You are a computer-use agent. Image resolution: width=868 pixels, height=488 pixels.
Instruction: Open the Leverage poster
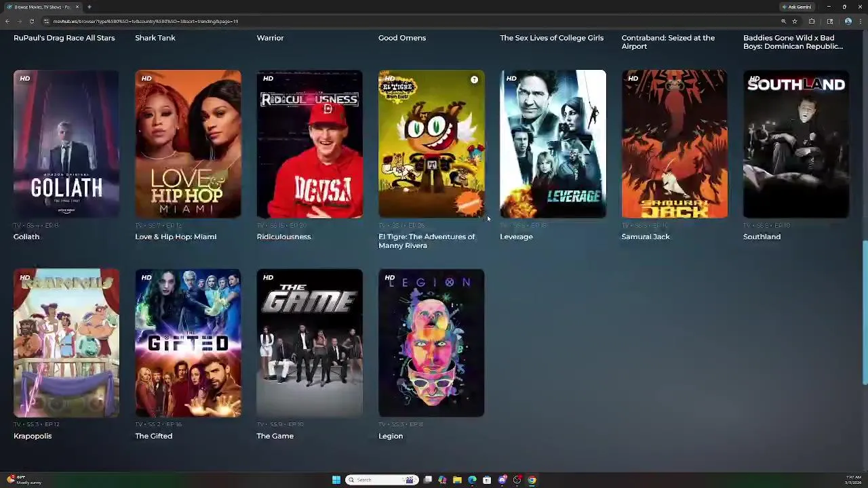tap(553, 144)
